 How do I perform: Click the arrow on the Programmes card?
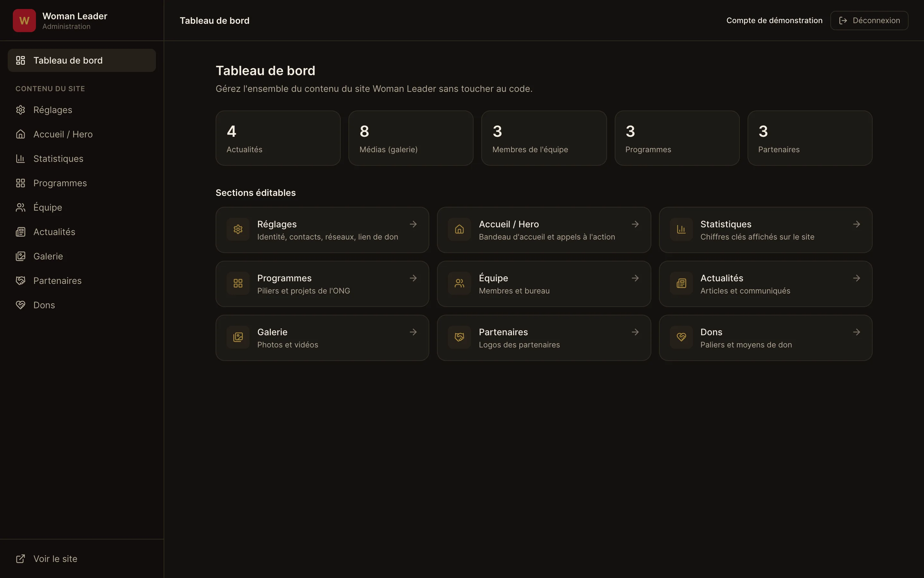pos(413,278)
